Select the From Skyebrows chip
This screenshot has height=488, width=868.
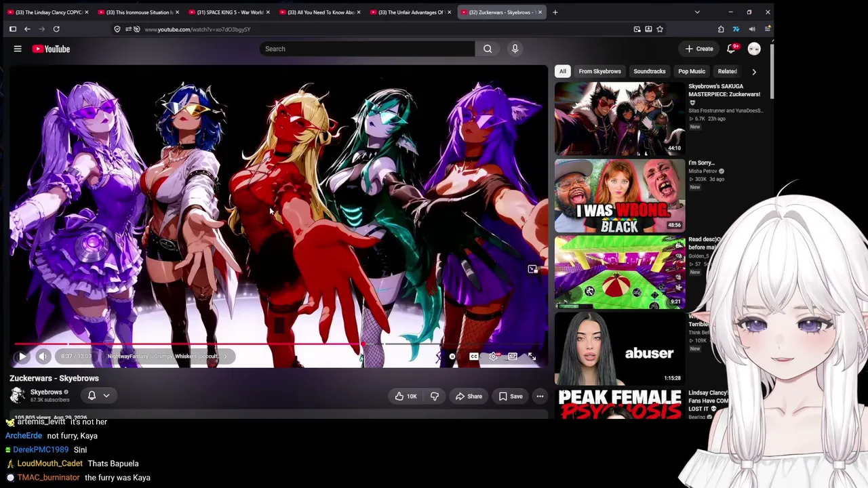point(599,71)
